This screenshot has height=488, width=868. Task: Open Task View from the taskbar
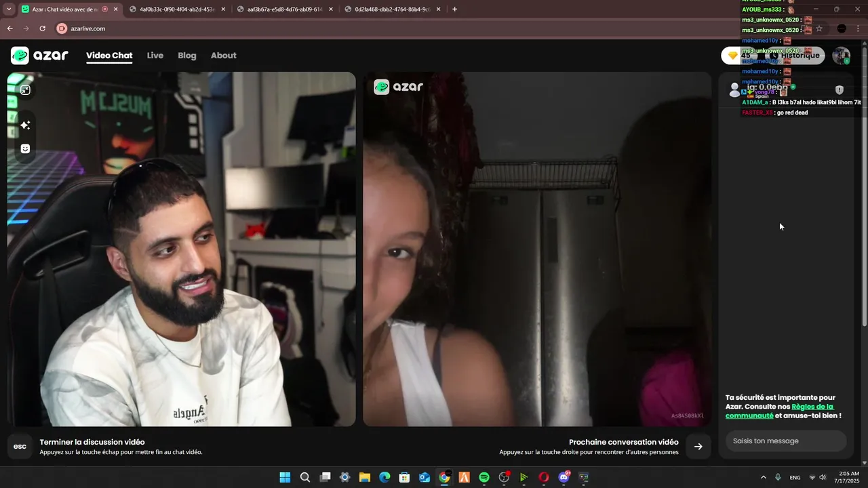pyautogui.click(x=325, y=477)
